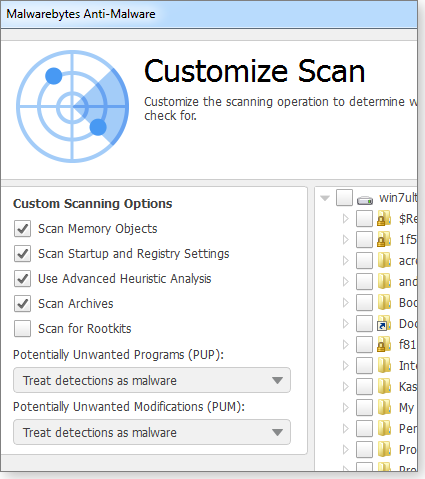Viewport: 425px width, 479px height.
Task: Select the Kas folder name
Action: pyautogui.click(x=408, y=387)
